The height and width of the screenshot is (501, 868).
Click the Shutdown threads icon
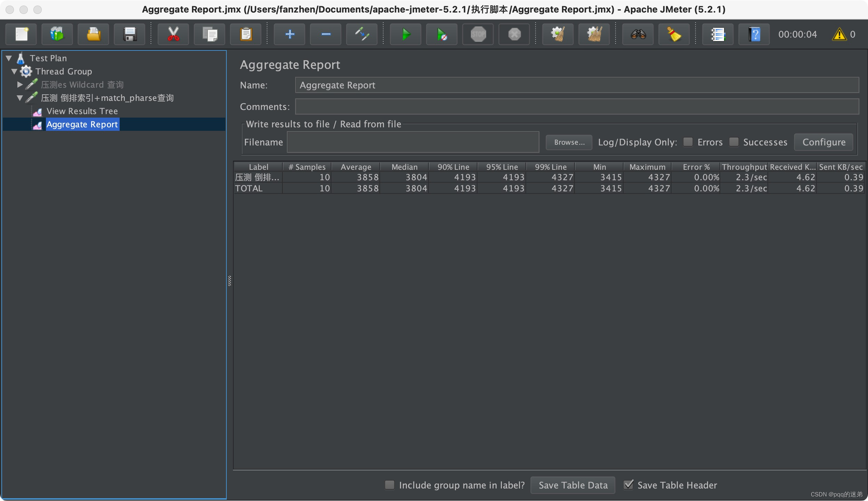point(514,34)
